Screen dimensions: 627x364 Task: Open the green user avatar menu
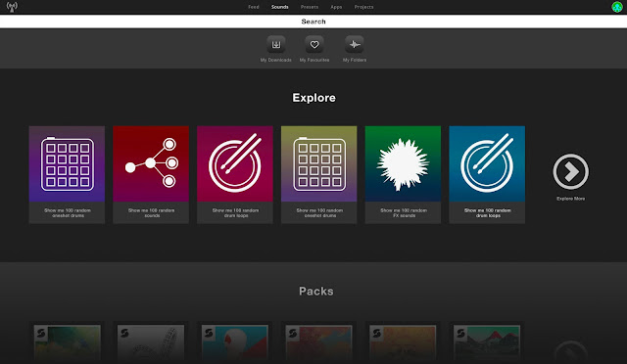(x=617, y=7)
